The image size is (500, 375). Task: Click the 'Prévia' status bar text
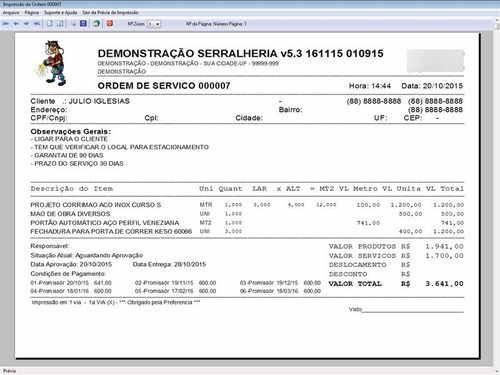tap(9, 371)
